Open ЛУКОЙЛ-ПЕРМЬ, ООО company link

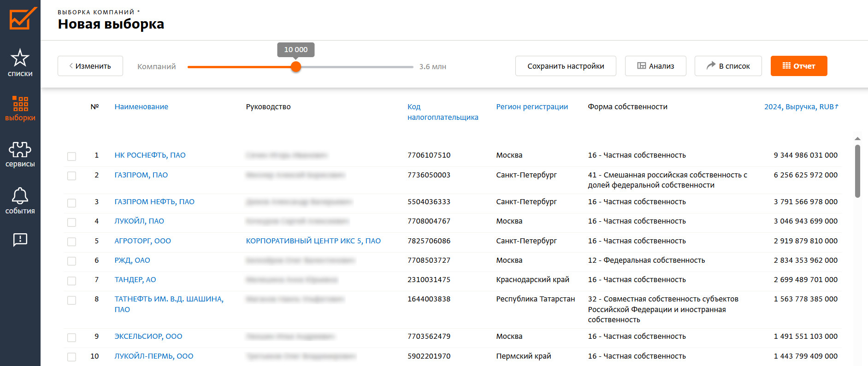pyautogui.click(x=154, y=356)
